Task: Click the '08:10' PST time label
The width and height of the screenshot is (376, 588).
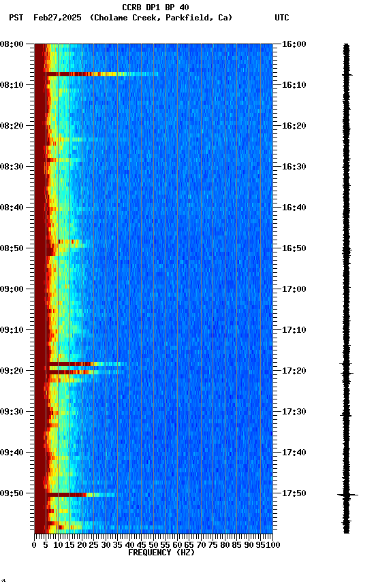Action: click(12, 85)
